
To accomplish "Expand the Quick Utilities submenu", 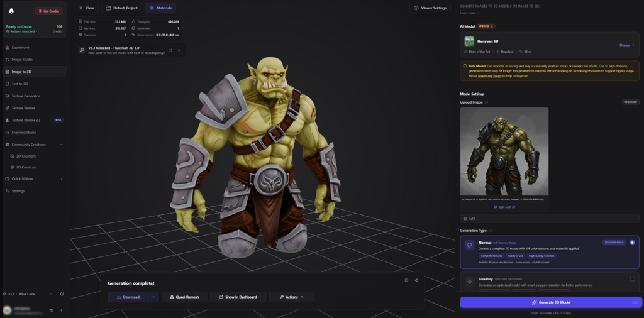I will click(x=35, y=179).
